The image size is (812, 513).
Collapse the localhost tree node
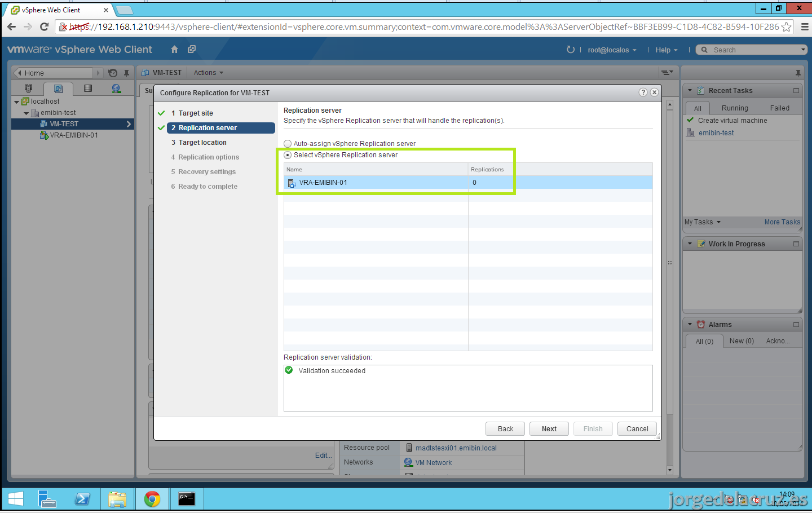16,102
